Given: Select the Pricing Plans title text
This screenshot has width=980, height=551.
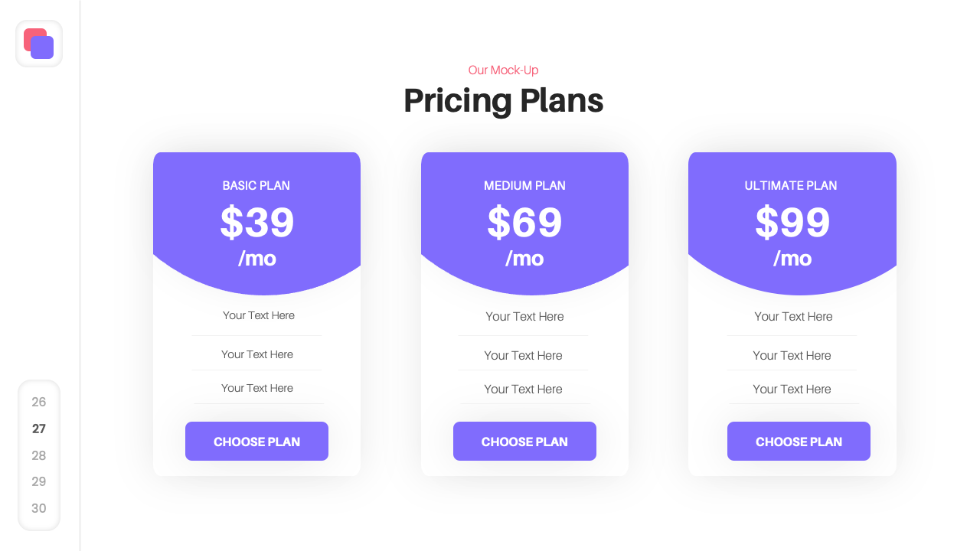Looking at the screenshot, I should (x=503, y=100).
